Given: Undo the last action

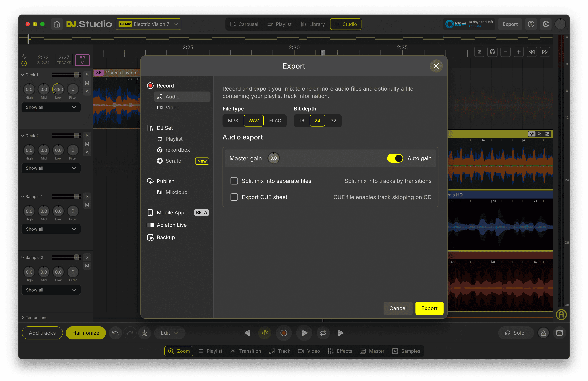Looking at the screenshot, I should (115, 333).
